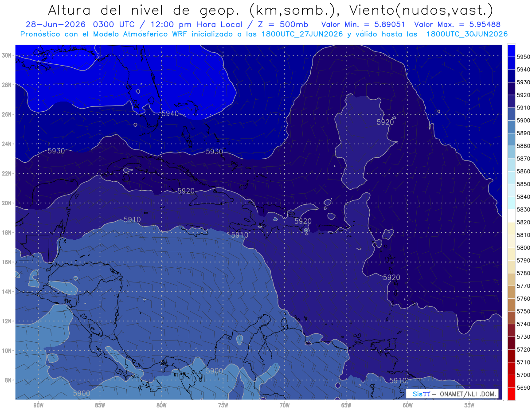Click the dark maroon swatch between 5730 and 5720
Screen dimensions: 532x411
(x=511, y=343)
